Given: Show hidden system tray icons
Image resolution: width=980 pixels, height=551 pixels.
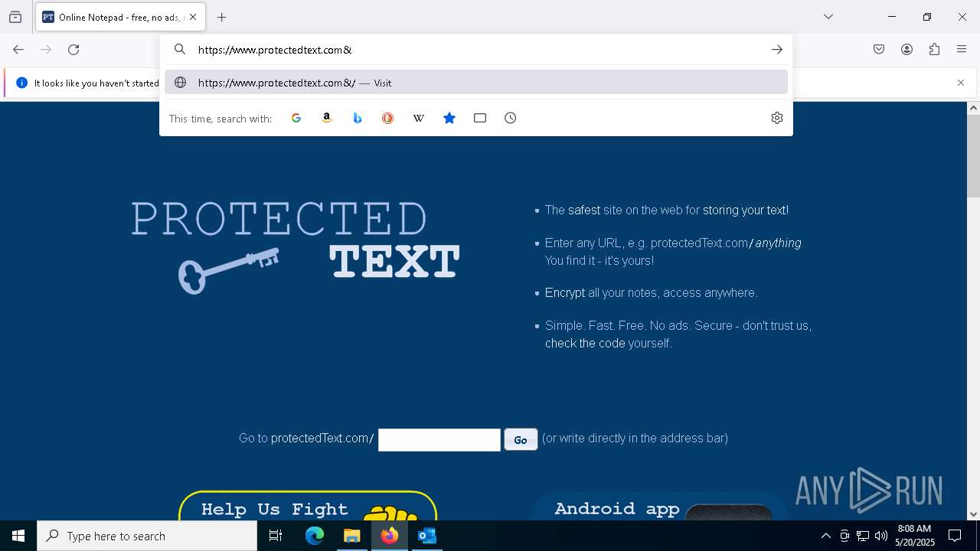Looking at the screenshot, I should coord(825,536).
